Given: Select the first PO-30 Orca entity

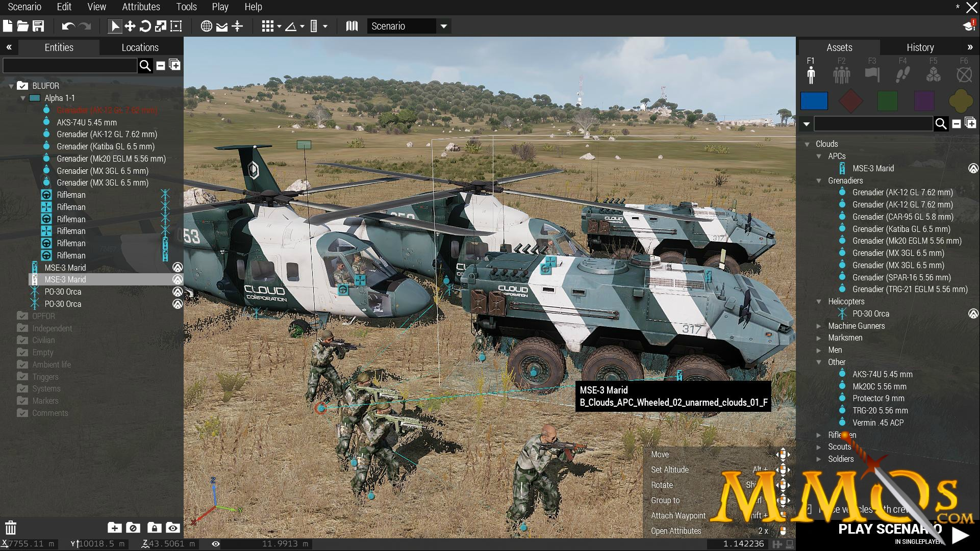Looking at the screenshot, I should 63,292.
